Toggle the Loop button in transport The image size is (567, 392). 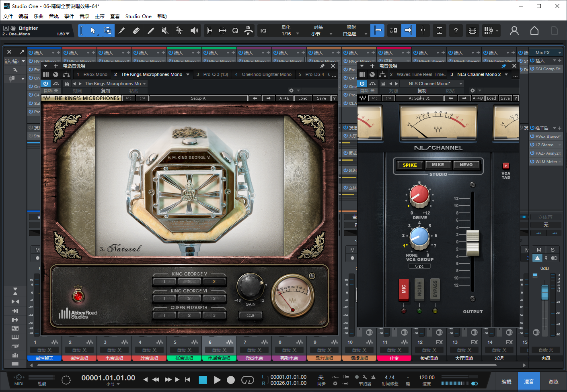click(x=247, y=380)
